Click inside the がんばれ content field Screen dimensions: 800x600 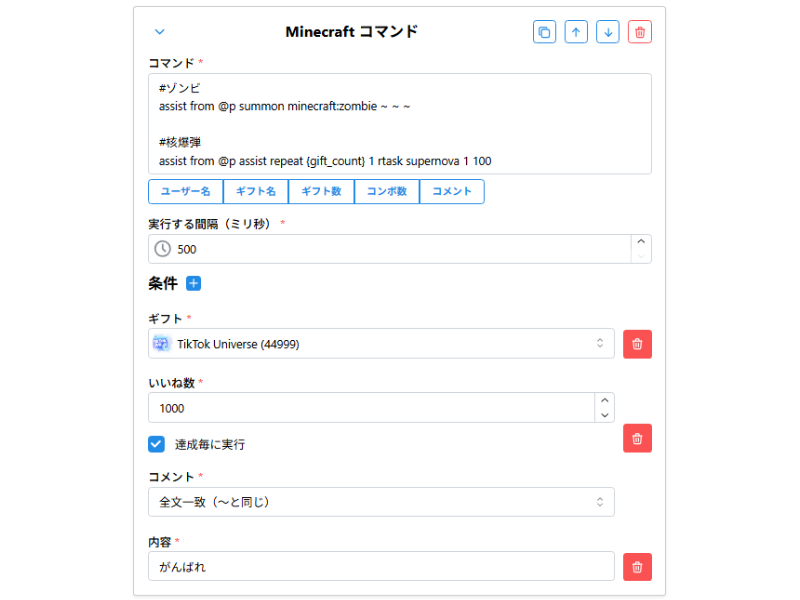point(380,567)
